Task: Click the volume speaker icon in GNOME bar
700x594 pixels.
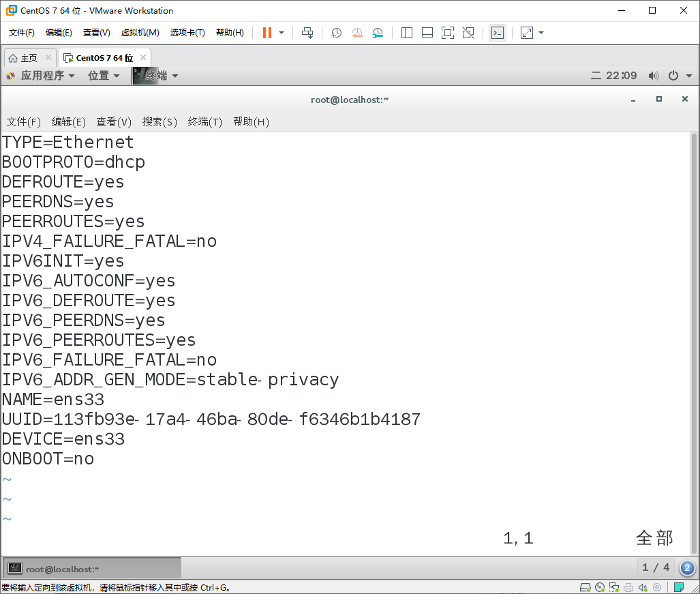Action: click(x=654, y=76)
